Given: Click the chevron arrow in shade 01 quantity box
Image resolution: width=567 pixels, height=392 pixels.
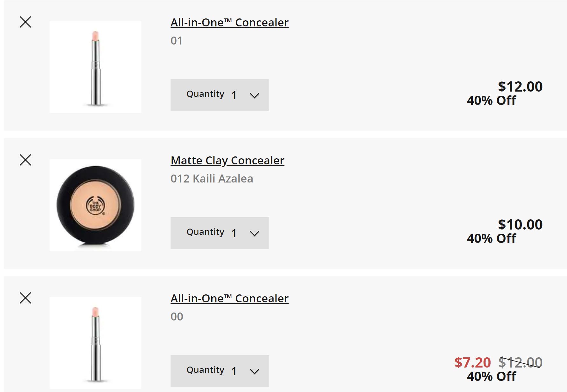Looking at the screenshot, I should (255, 95).
